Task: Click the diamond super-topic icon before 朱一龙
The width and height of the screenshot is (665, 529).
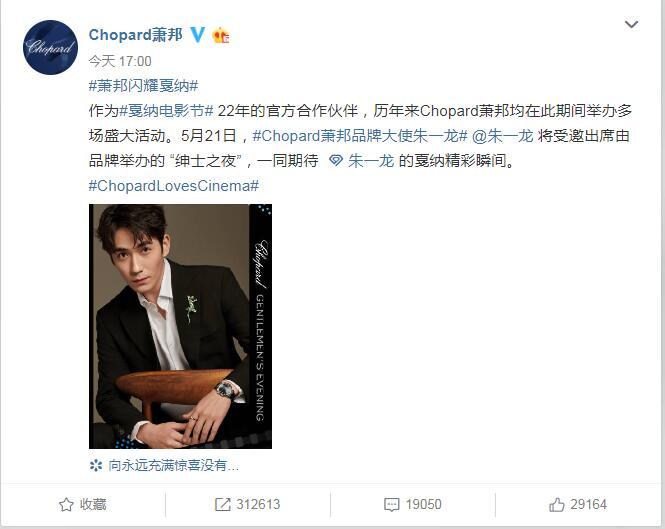Action: click(x=336, y=161)
